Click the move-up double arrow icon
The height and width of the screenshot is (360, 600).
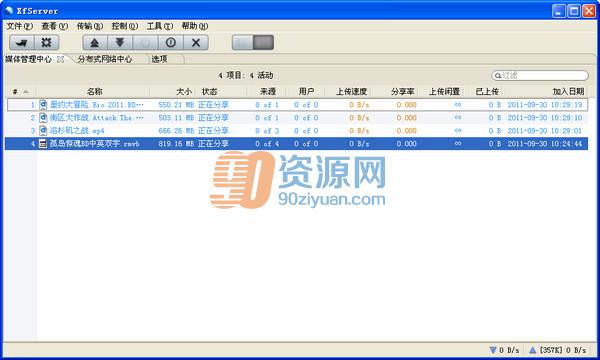(x=95, y=42)
